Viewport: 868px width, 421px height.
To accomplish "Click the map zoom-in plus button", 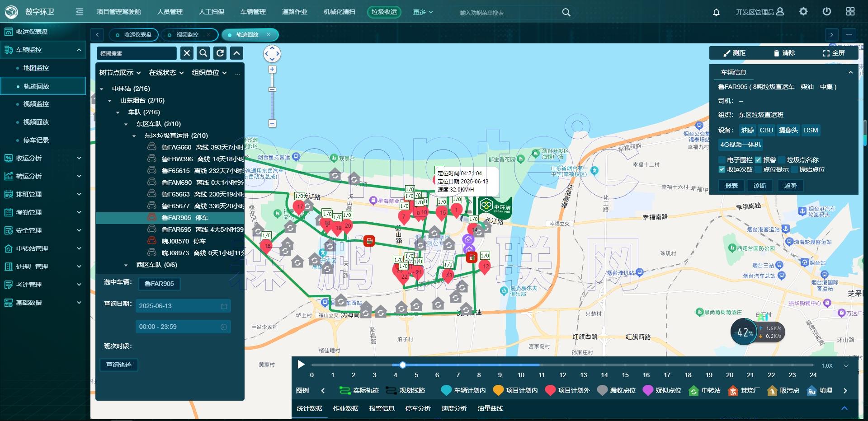I will coord(272,69).
